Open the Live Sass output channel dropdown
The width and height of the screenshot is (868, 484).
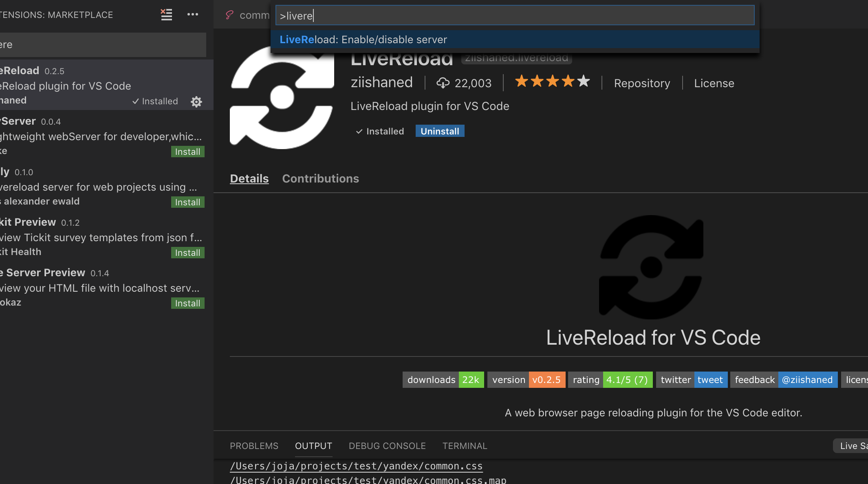[x=852, y=446]
